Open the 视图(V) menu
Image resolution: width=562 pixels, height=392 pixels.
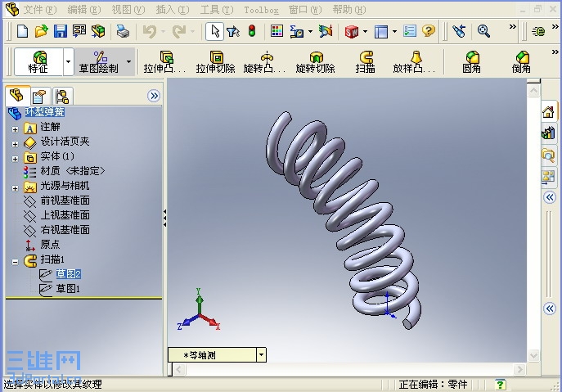(x=128, y=10)
